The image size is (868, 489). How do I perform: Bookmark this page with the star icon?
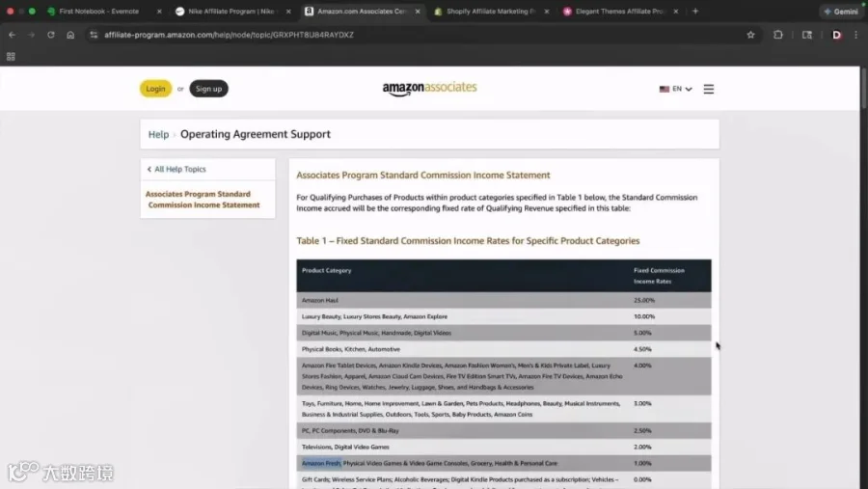coord(750,35)
